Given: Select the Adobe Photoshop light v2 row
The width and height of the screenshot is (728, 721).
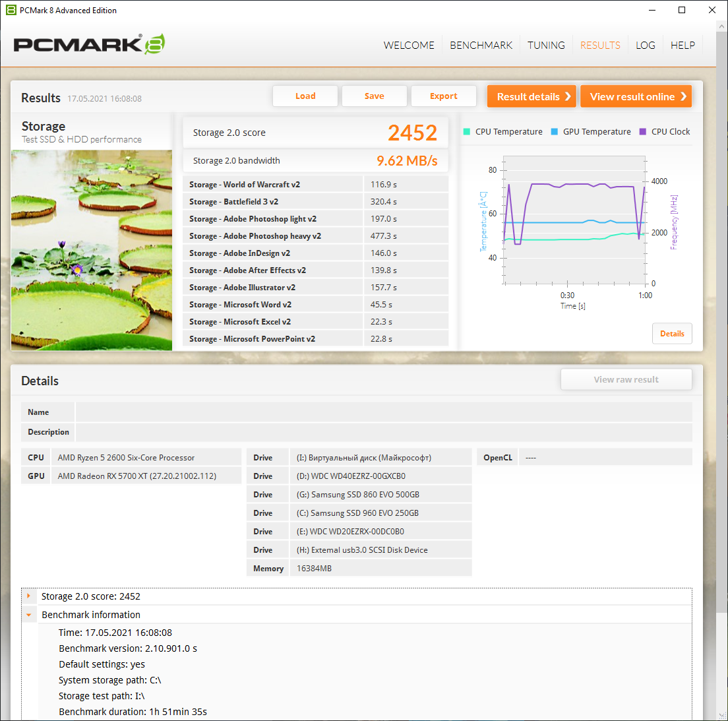Looking at the screenshot, I should [316, 219].
